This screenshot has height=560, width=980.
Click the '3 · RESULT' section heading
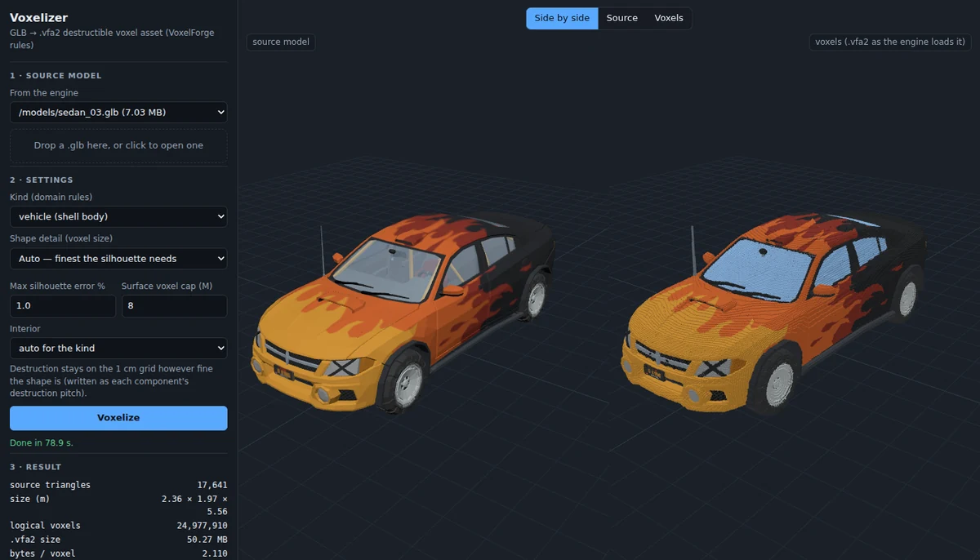click(36, 467)
